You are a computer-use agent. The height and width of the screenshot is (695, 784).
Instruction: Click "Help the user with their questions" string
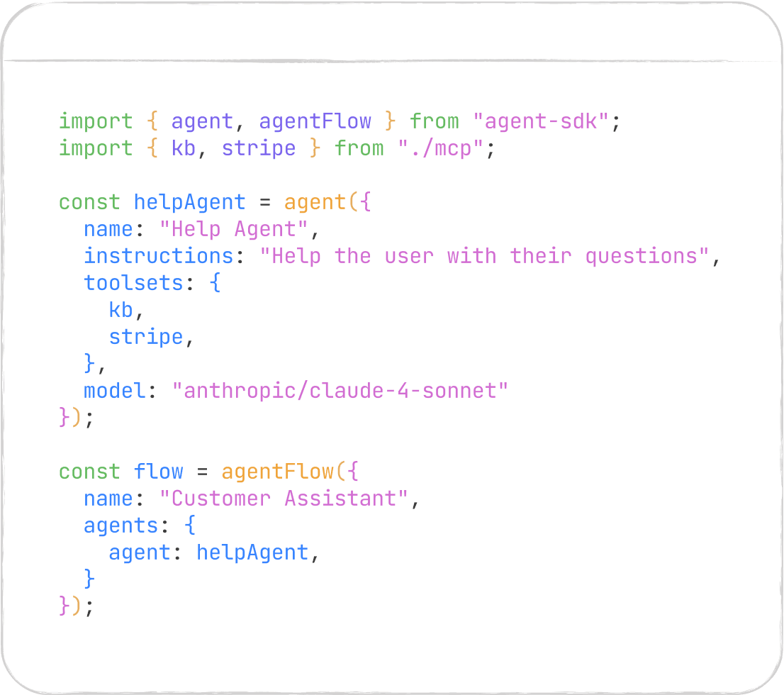coord(484,257)
